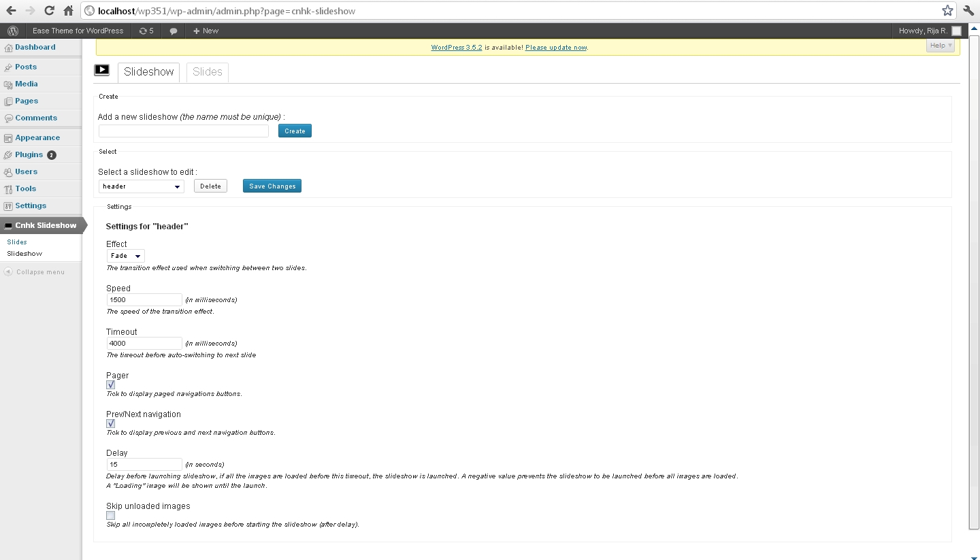Open the slideshow selector showing header
The width and height of the screenshot is (980, 560).
click(142, 186)
